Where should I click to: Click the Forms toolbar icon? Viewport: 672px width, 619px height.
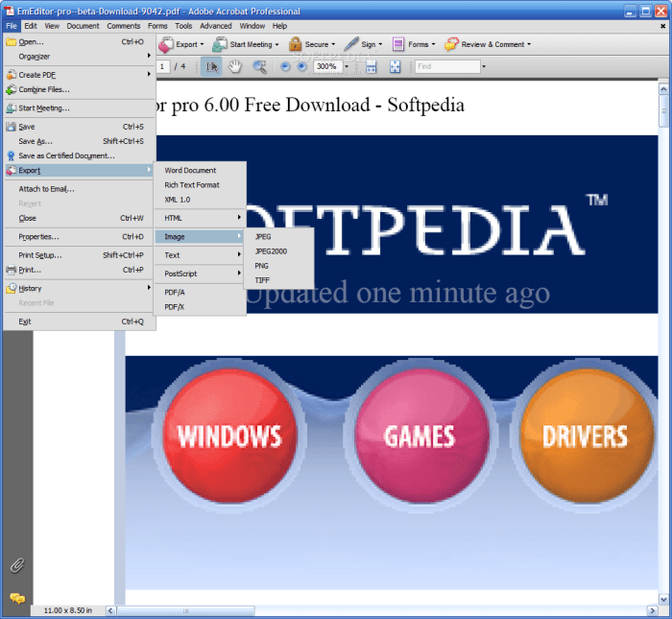398,44
